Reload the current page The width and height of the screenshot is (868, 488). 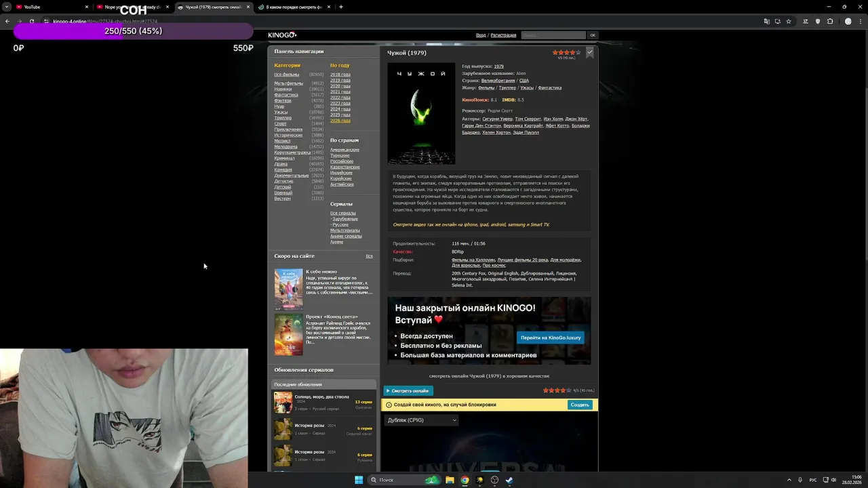click(x=31, y=21)
